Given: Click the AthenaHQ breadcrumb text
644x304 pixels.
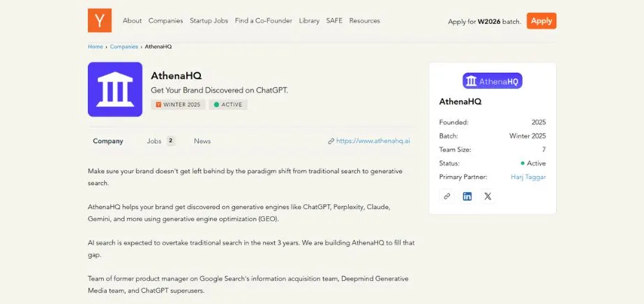Looking at the screenshot, I should click(158, 47).
